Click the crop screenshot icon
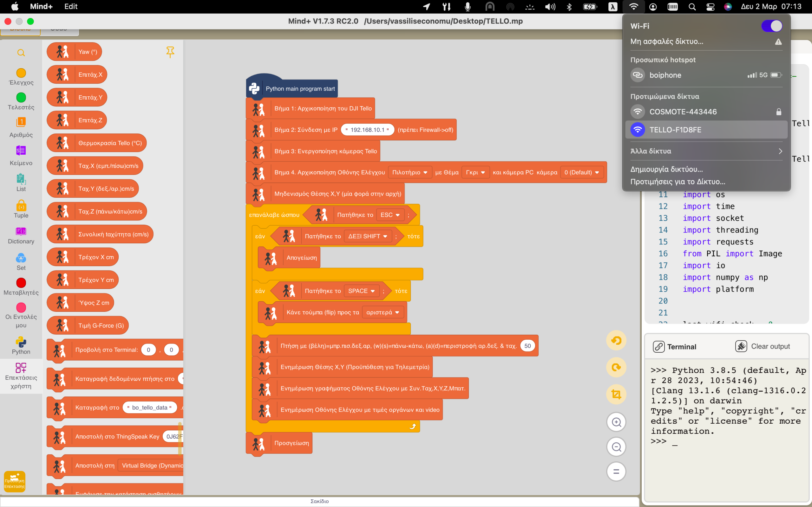The image size is (812, 507). [616, 394]
